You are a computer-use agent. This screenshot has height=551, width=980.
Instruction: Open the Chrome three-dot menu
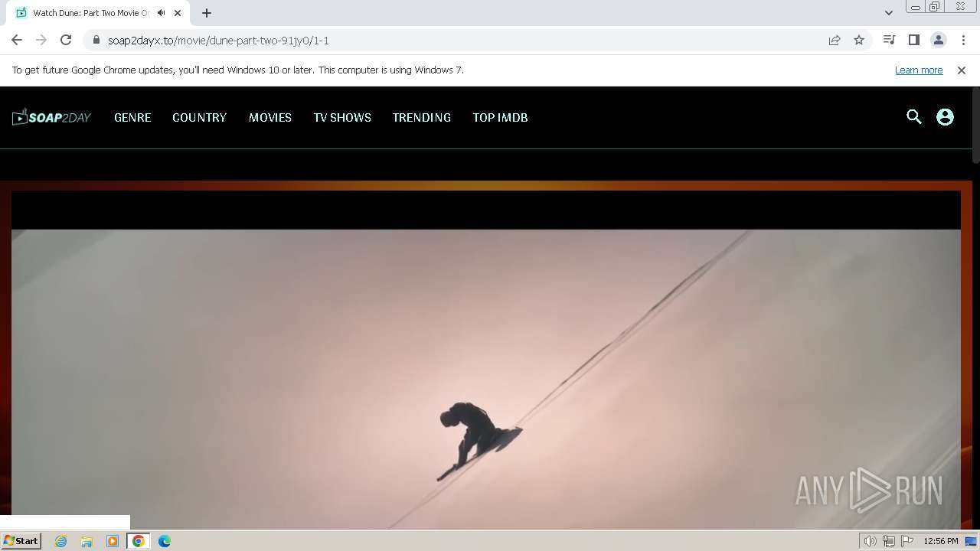[x=963, y=40]
